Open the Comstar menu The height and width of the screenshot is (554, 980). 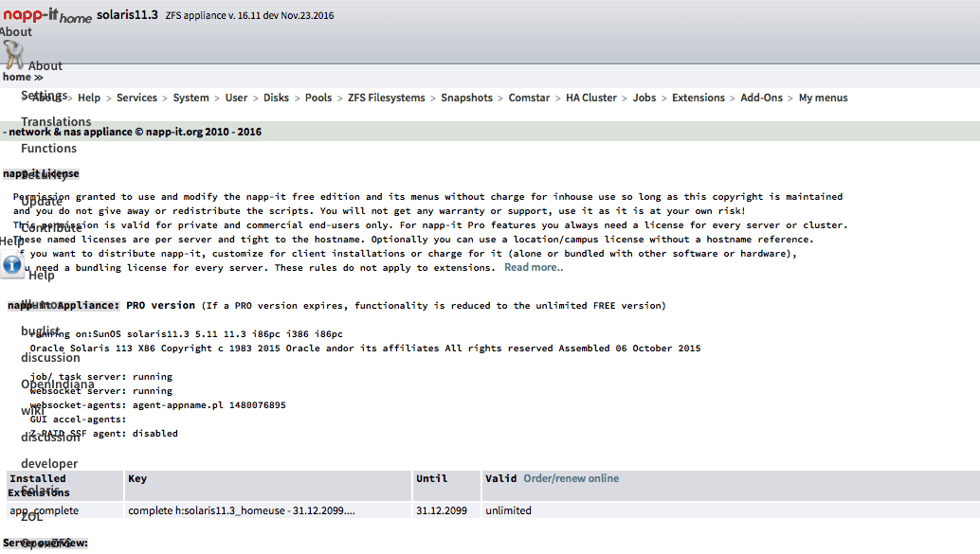click(529, 98)
